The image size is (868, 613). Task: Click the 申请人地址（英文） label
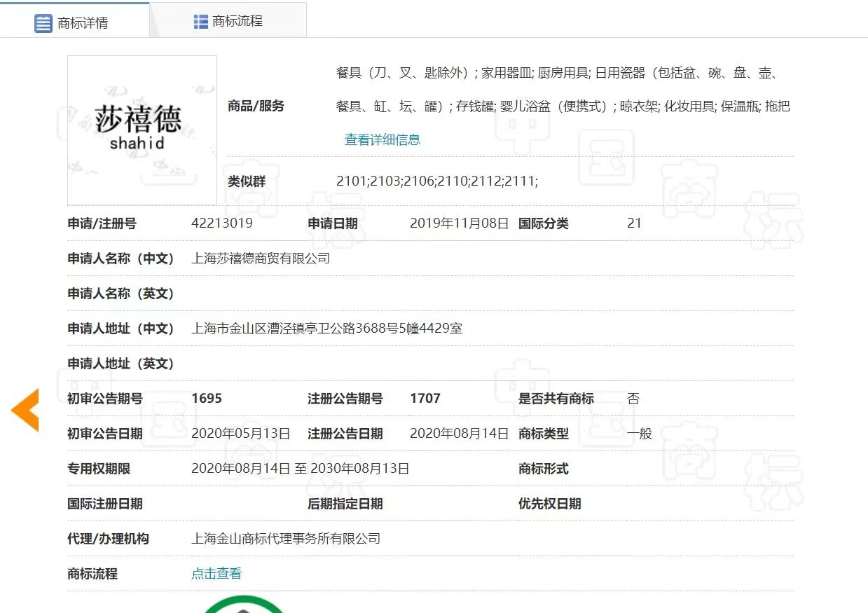coord(121,364)
